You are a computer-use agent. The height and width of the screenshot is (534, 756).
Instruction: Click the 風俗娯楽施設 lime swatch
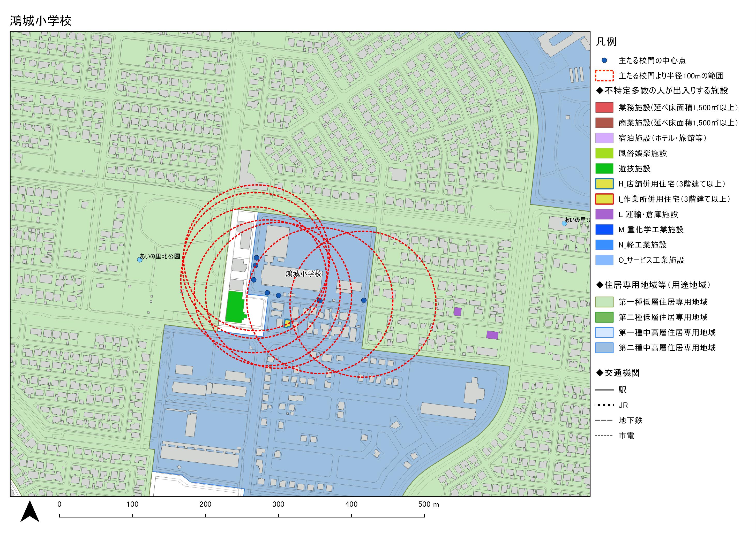pos(604,153)
